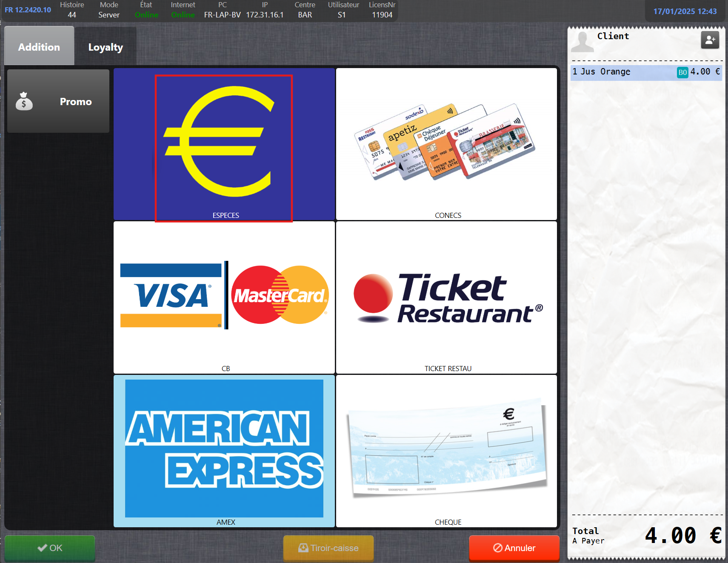Viewport: 728px width, 563px height.
Task: Select the ESPECES cash payment tile
Action: point(224,145)
